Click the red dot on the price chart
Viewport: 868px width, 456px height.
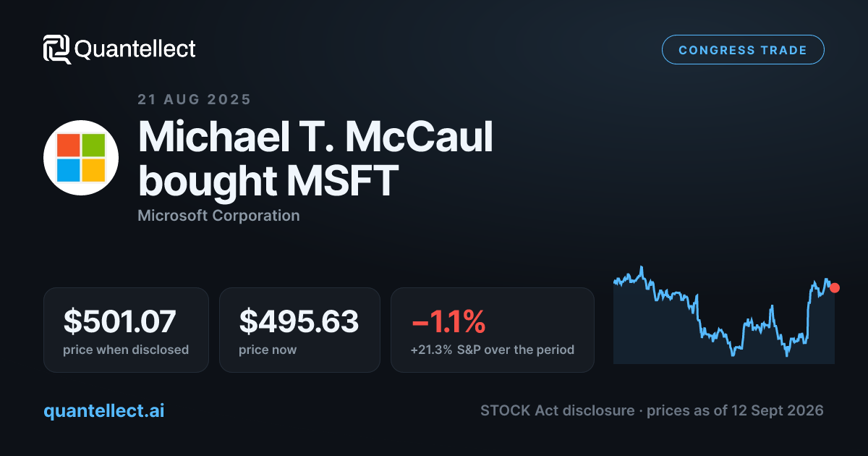pyautogui.click(x=835, y=287)
